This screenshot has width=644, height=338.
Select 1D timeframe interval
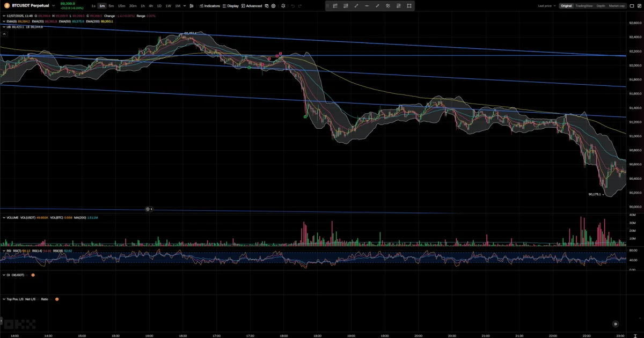[159, 6]
